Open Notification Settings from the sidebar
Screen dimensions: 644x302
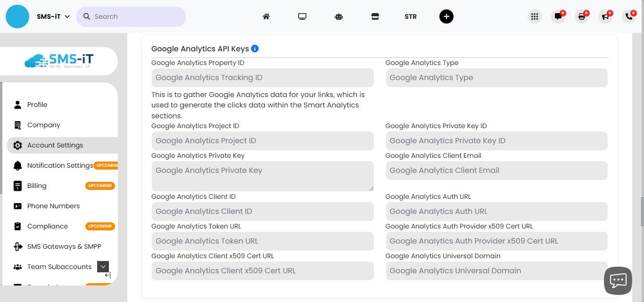click(x=60, y=165)
